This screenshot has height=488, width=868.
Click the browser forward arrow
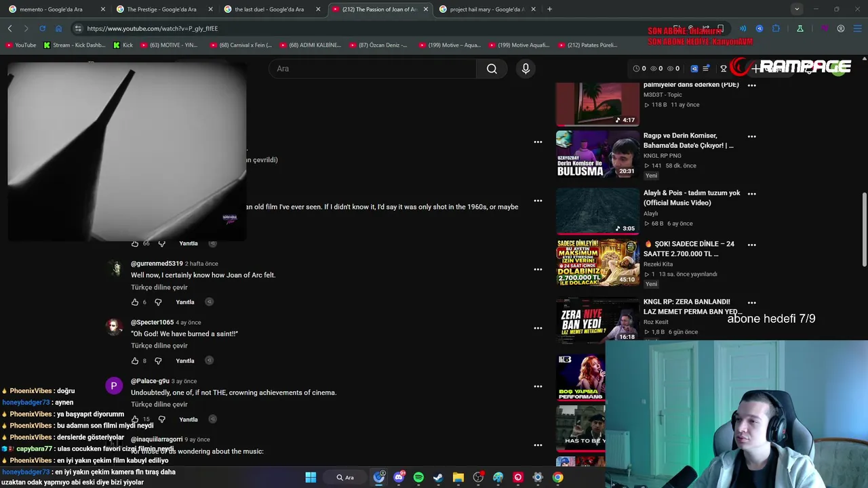26,28
